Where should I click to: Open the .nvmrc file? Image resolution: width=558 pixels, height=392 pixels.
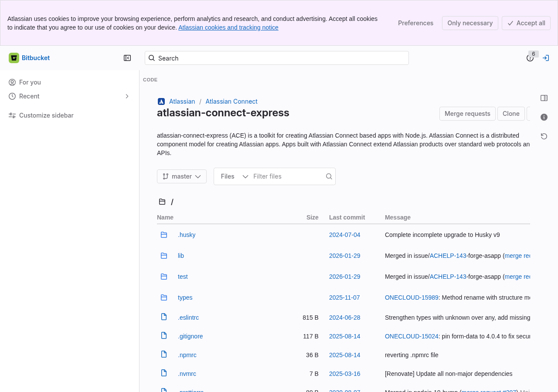pos(187,374)
